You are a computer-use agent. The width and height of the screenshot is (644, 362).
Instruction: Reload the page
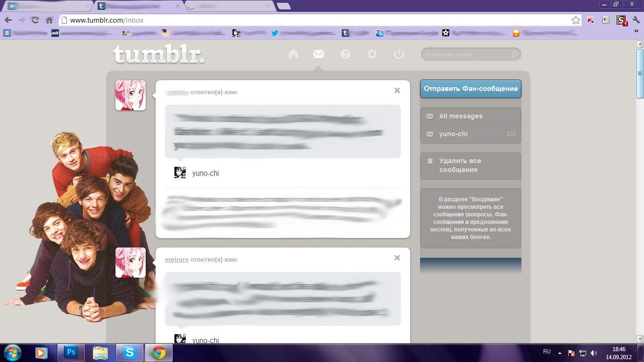coord(35,20)
